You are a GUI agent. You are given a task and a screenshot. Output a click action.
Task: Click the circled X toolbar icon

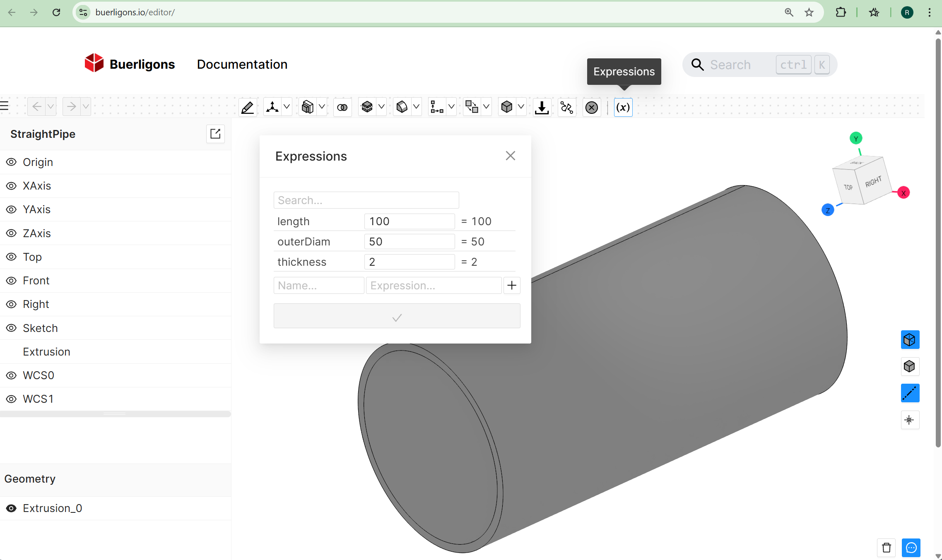[x=592, y=107]
